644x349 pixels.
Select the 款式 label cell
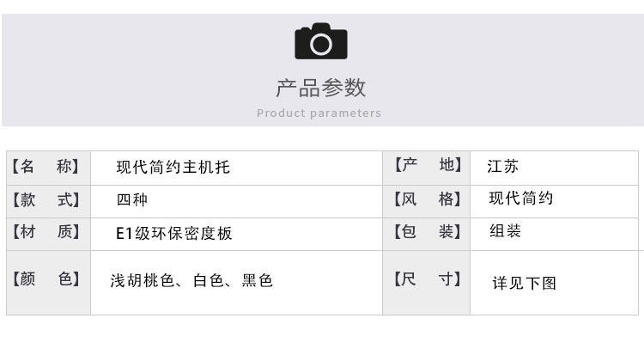click(48, 199)
